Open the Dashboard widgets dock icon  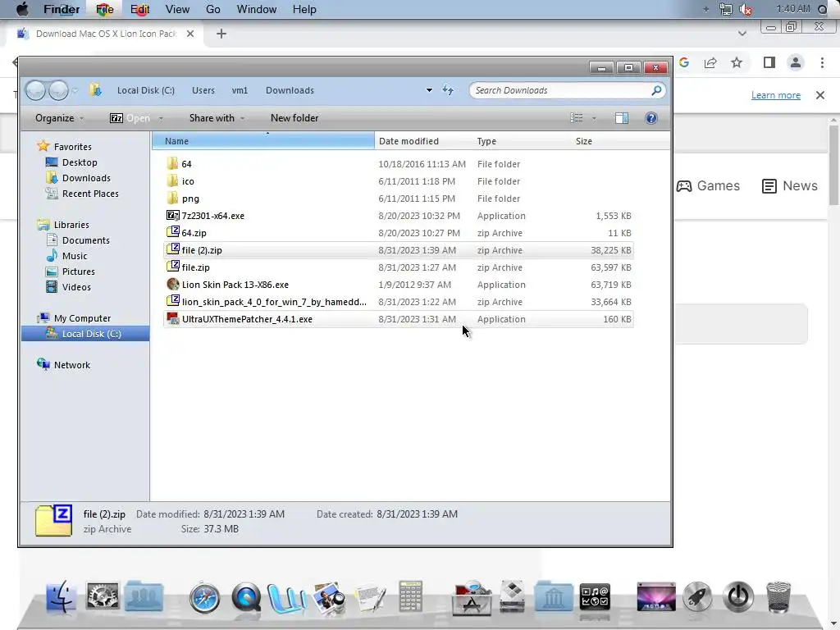595,597
